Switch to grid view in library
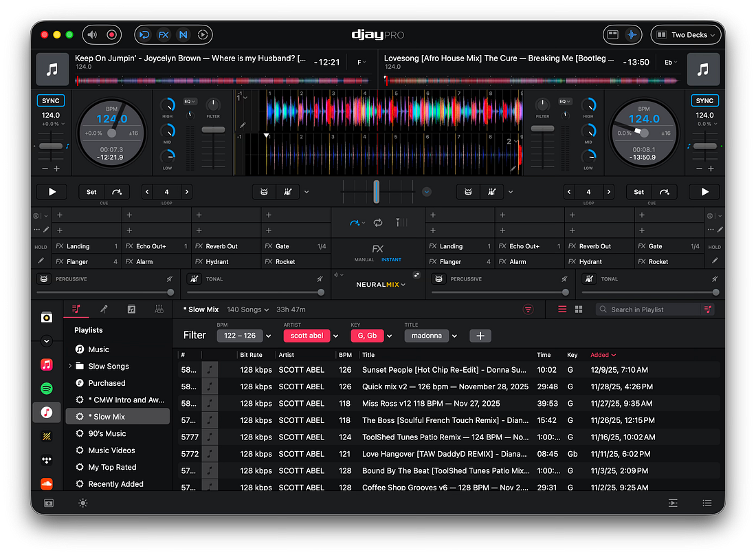Screen dimensions: 756x555 click(x=579, y=309)
